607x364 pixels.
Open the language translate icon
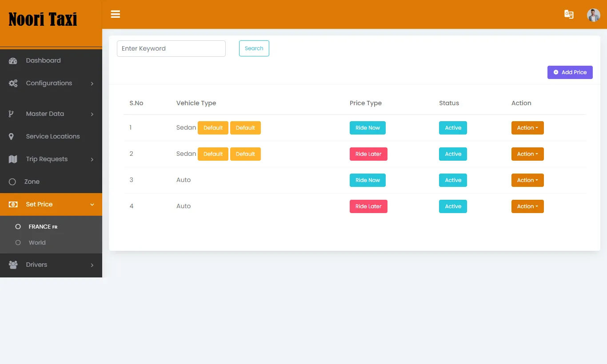pyautogui.click(x=569, y=14)
